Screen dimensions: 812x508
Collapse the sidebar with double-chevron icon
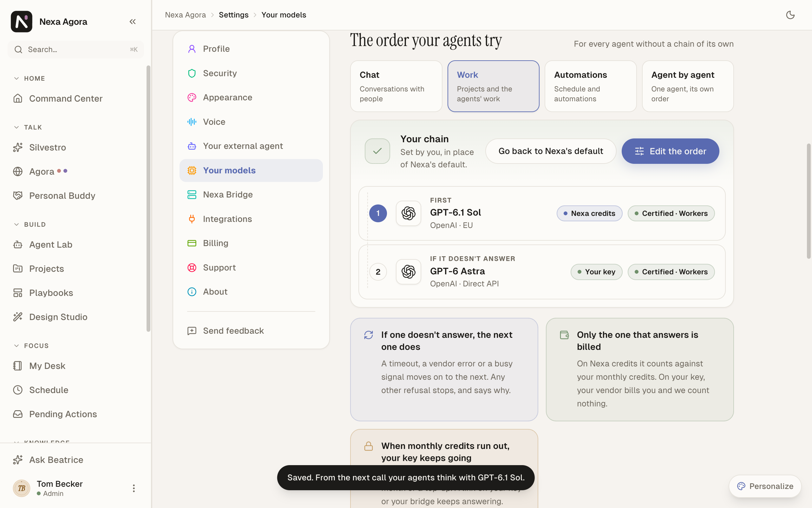133,22
